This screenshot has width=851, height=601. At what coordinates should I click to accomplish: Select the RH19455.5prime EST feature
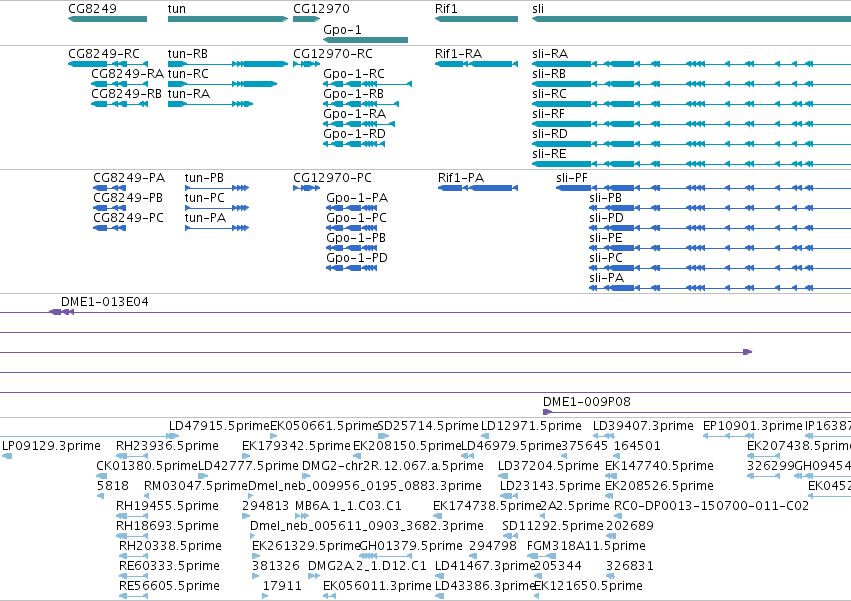(132, 516)
